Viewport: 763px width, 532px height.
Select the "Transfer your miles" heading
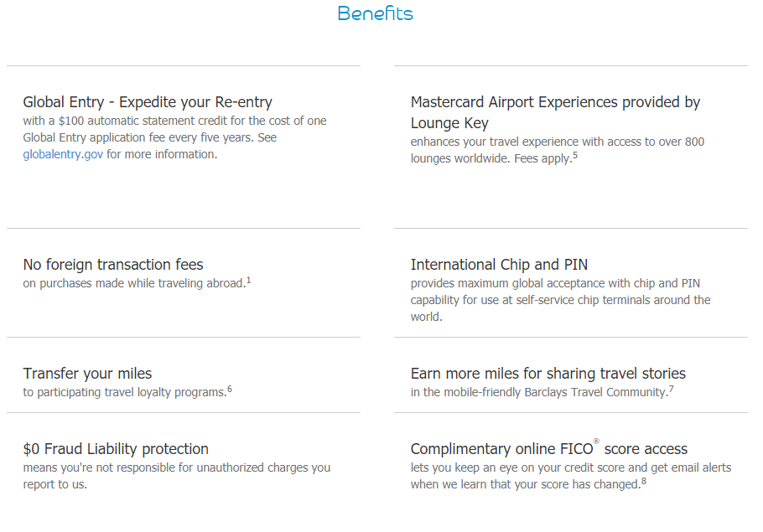[87, 374]
